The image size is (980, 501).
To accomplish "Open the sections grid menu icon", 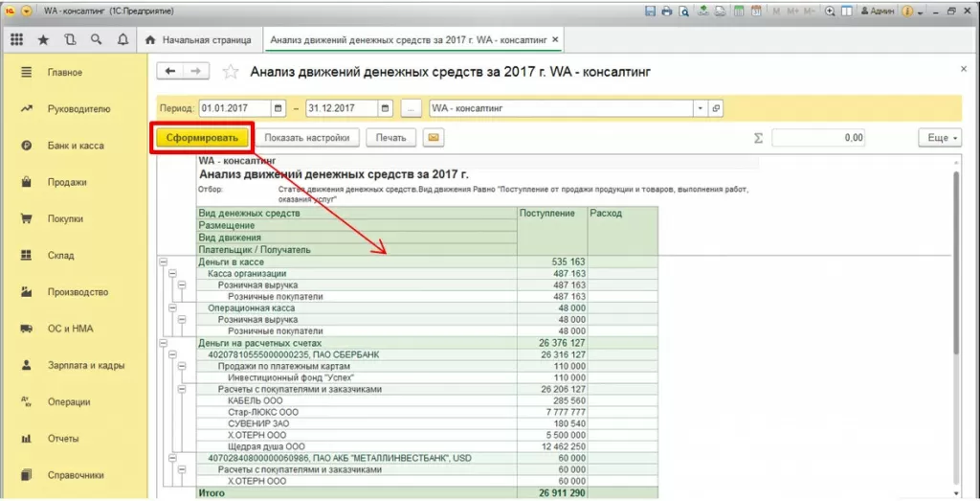I will point(17,40).
